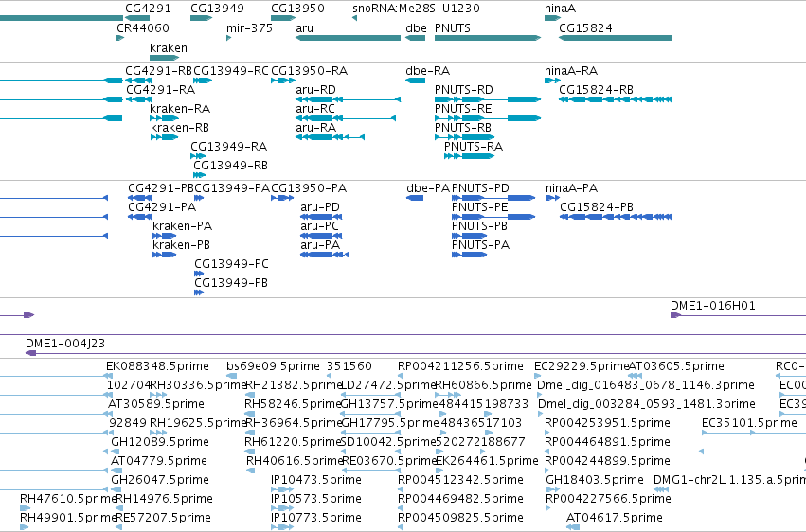Click the CG13949-RA transcript label
This screenshot has width=806, height=532.
point(229,147)
